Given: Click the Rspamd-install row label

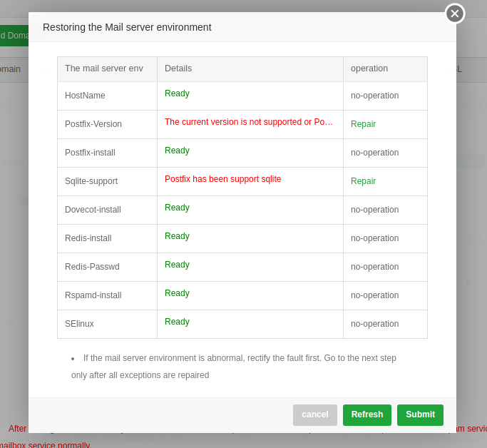Looking at the screenshot, I should (x=93, y=295).
